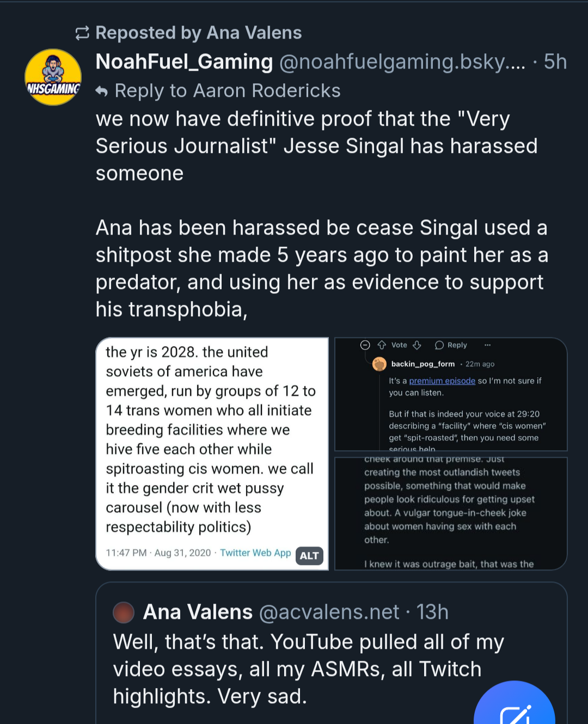Show ALT text for the tweet image
The image size is (588, 724).
[309, 556]
